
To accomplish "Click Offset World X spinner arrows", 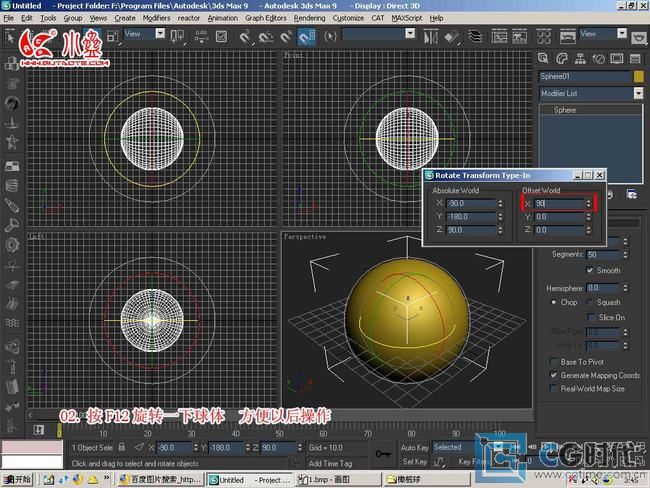I will pos(588,203).
